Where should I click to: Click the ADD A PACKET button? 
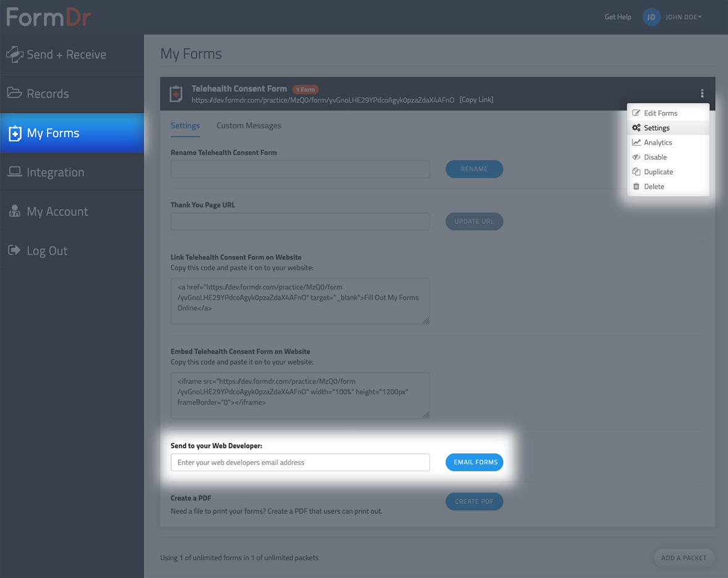tap(684, 558)
